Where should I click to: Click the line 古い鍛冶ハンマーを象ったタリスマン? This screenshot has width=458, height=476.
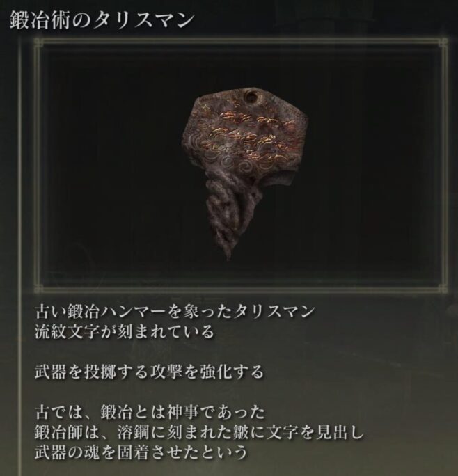[174, 312]
